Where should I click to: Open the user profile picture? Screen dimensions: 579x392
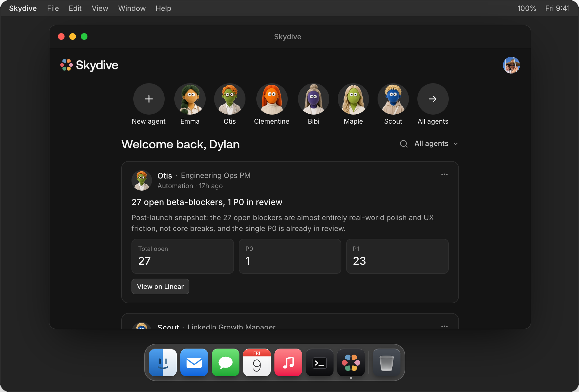coord(511,65)
